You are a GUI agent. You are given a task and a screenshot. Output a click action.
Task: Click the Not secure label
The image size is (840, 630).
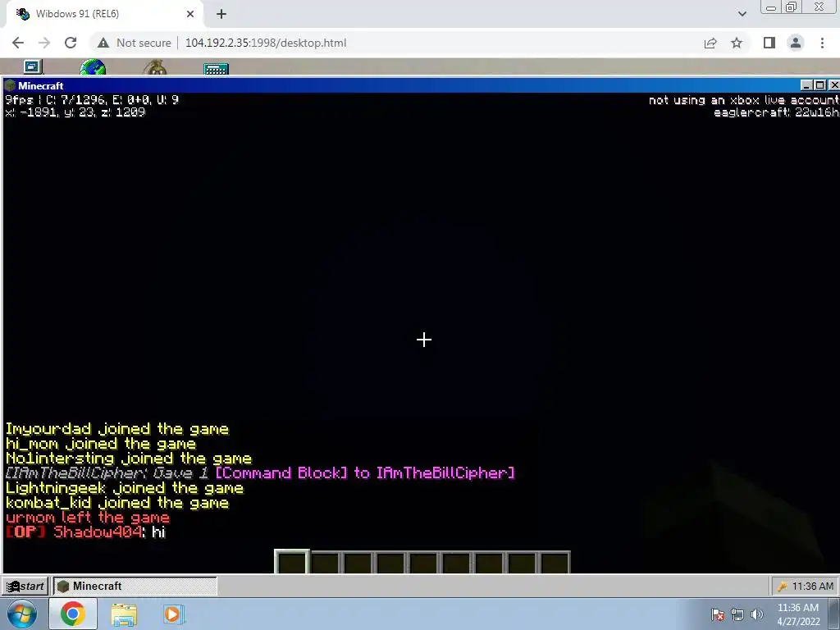[144, 43]
